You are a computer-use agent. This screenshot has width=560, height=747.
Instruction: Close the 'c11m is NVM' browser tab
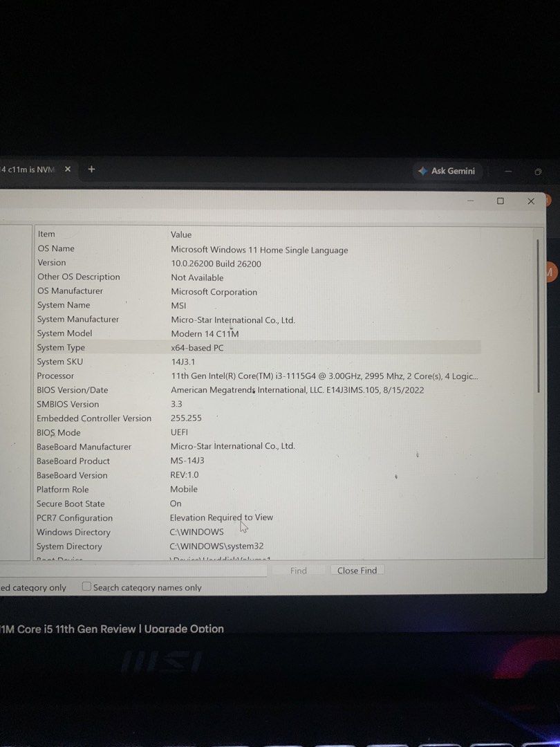pos(68,169)
